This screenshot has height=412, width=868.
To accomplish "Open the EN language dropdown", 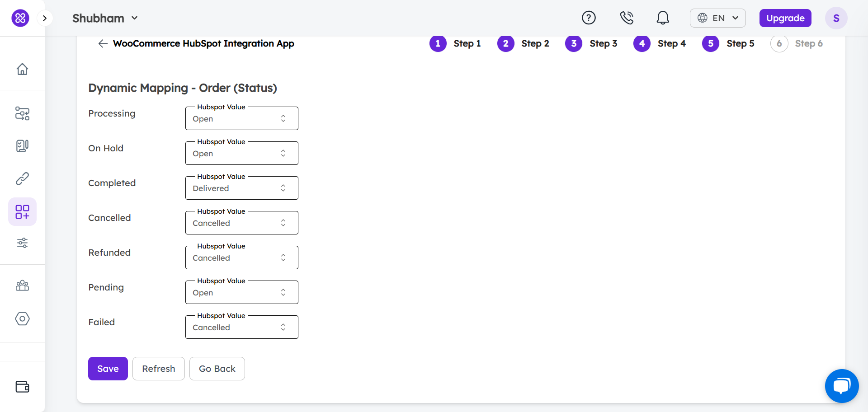I will coord(718,18).
